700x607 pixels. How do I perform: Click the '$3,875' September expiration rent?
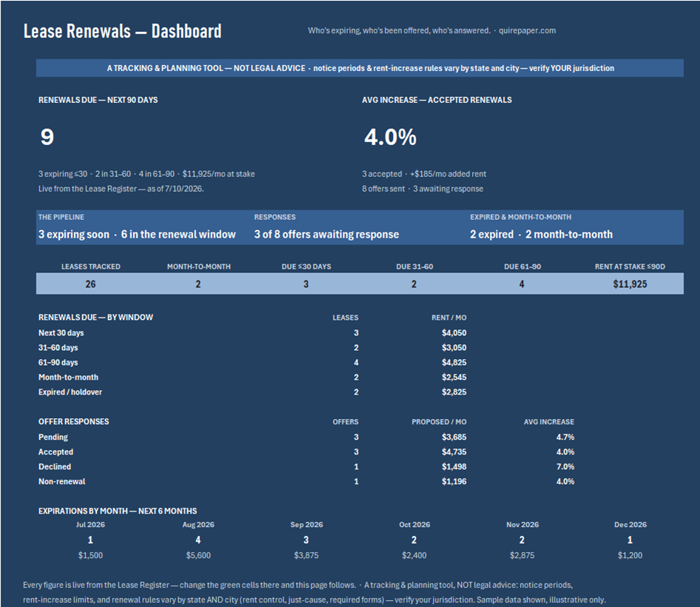[x=306, y=555]
